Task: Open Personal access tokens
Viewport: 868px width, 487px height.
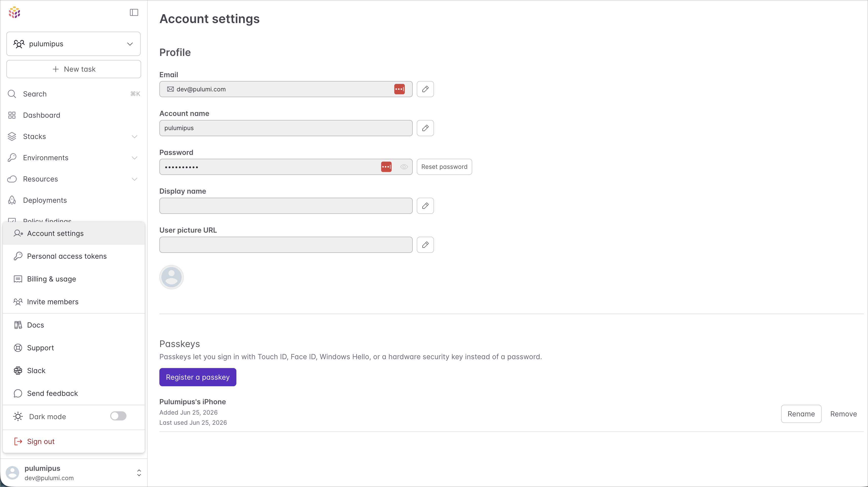Action: coord(74,256)
